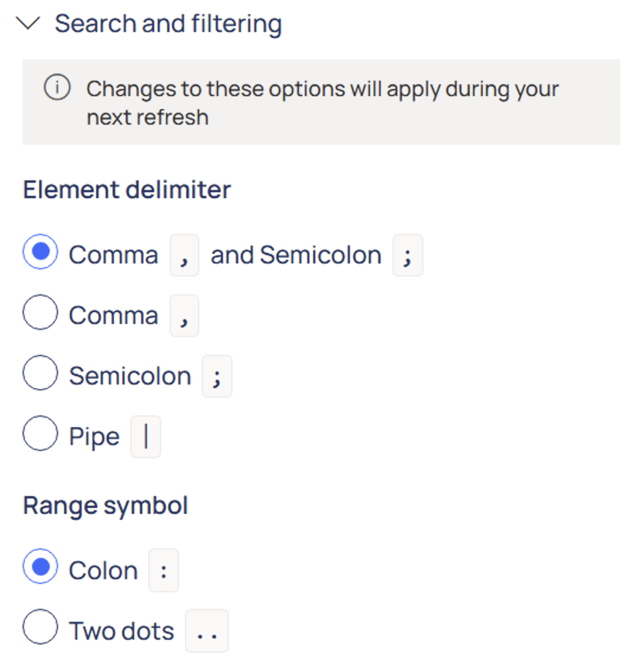Click the colon symbol badge

pyautogui.click(x=164, y=571)
